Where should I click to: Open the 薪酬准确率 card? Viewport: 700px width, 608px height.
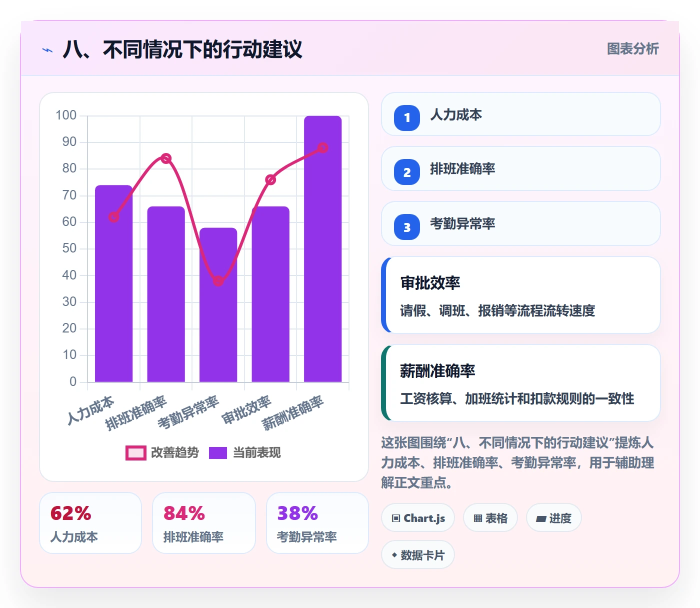[521, 383]
